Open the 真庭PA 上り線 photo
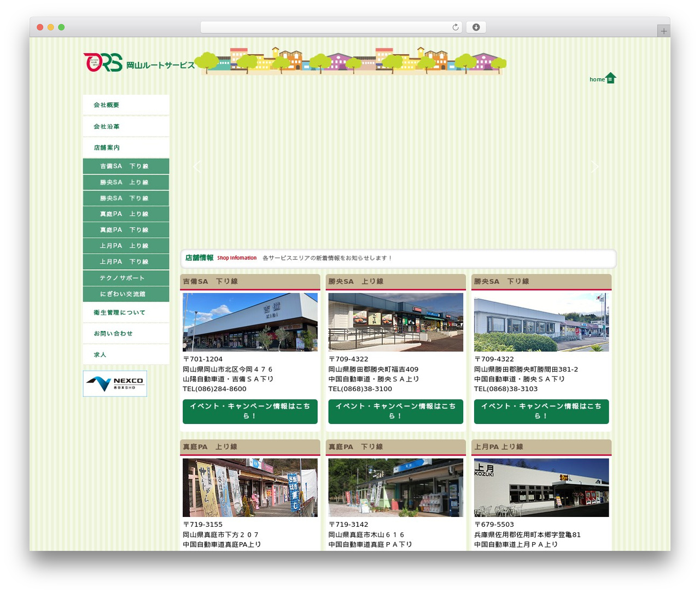The image size is (700, 593). (x=250, y=488)
